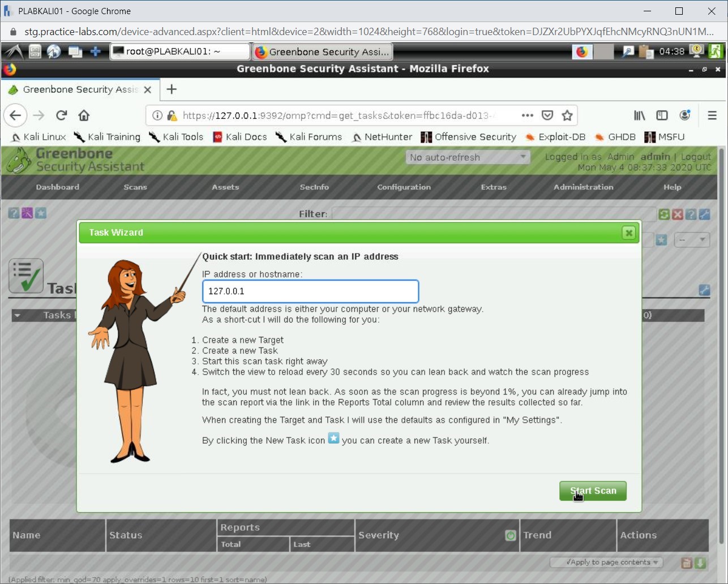This screenshot has height=584, width=728.
Task: Switch to root@PLABKALI01 terminal in taskbar
Action: click(x=179, y=51)
